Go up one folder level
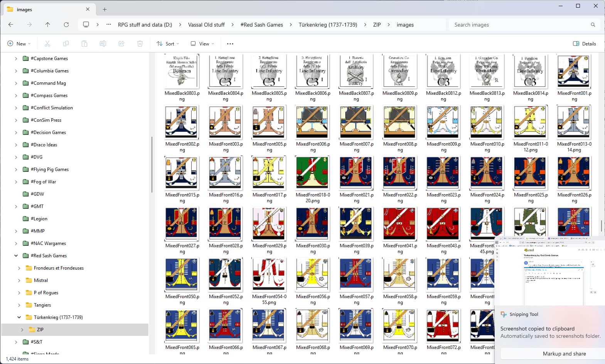Viewport: 605px width, 364px height. (x=48, y=25)
